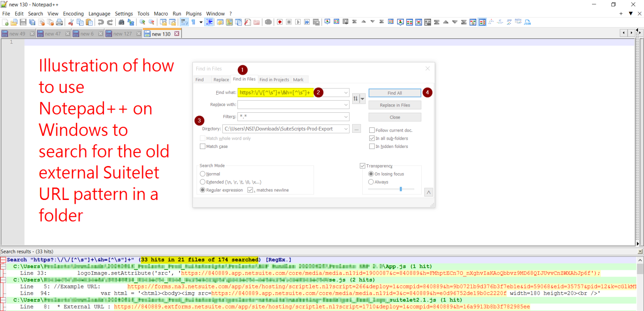The width and height of the screenshot is (644, 311).
Task: Open the Find what history dropdown arrow
Action: pyautogui.click(x=345, y=92)
